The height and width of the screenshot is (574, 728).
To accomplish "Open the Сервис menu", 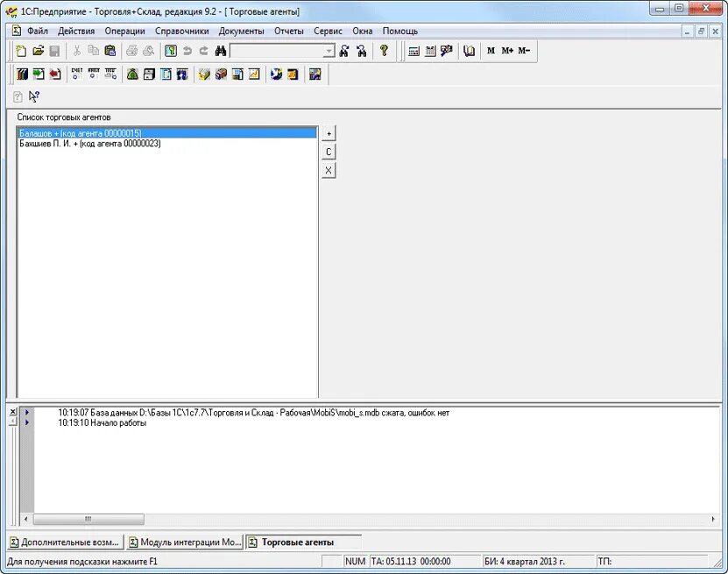I will (328, 32).
